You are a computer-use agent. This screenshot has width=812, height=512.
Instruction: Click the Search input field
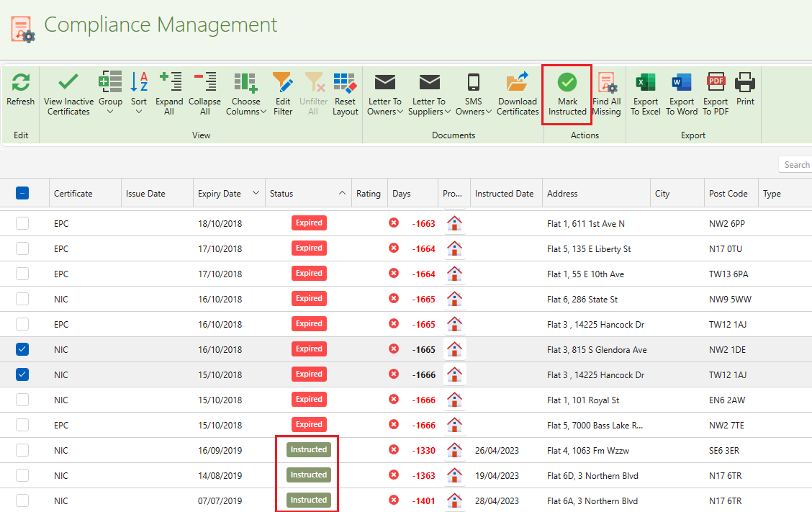click(795, 165)
